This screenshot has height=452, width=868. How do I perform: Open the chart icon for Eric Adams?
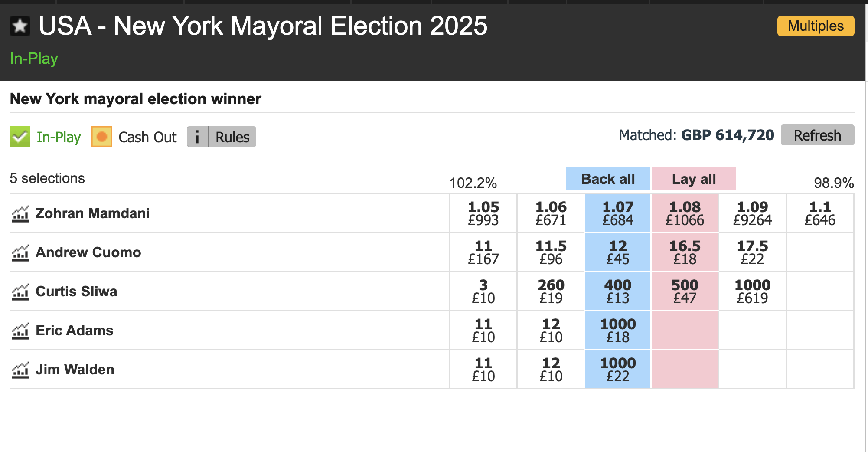click(x=20, y=331)
